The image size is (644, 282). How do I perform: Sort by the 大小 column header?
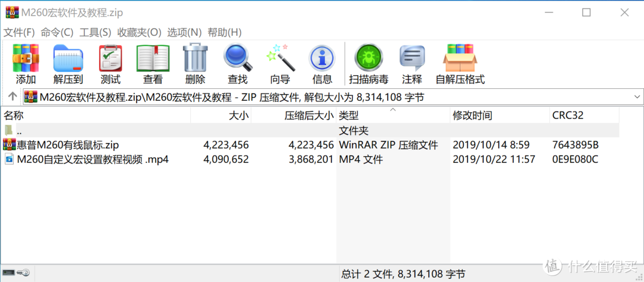click(221, 115)
